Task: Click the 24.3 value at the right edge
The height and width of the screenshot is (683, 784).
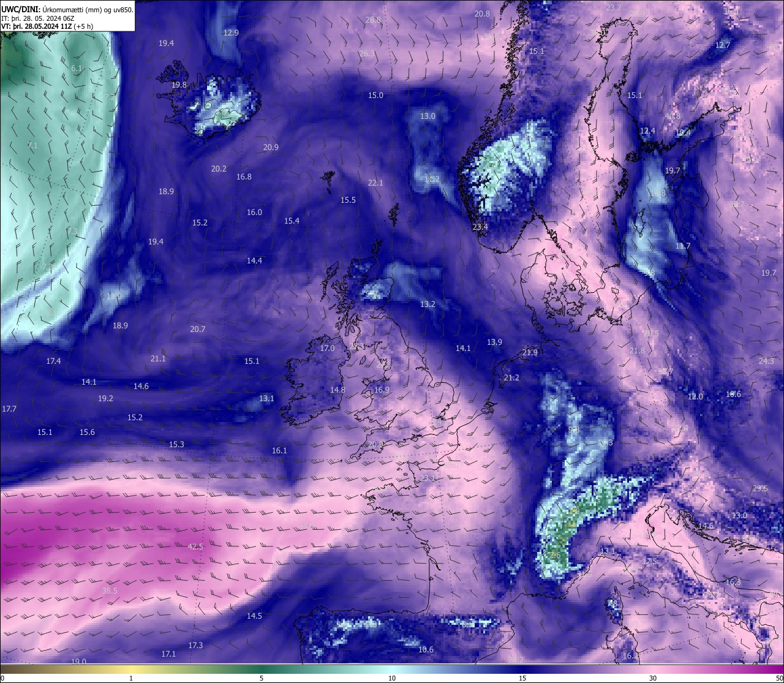Action: click(x=766, y=361)
